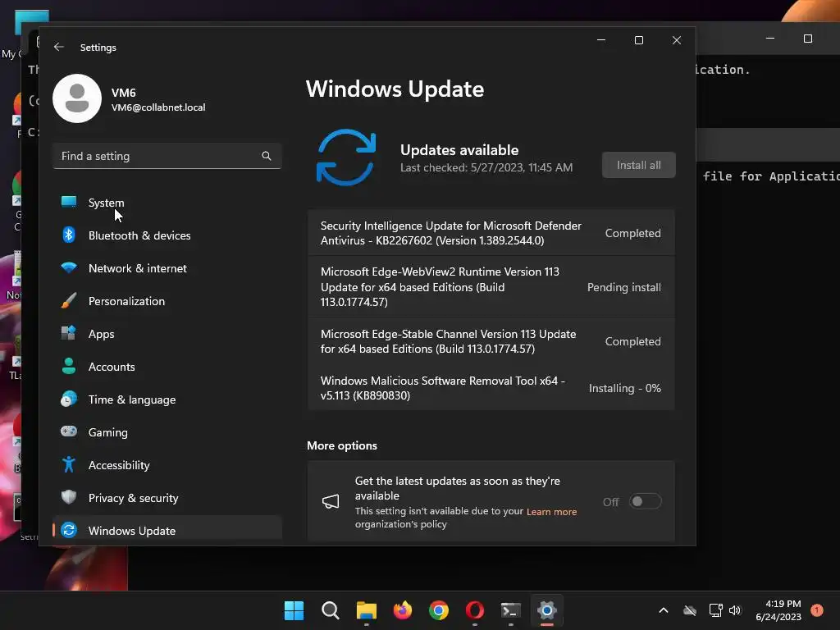Minimize the background terminal window

tap(770, 39)
